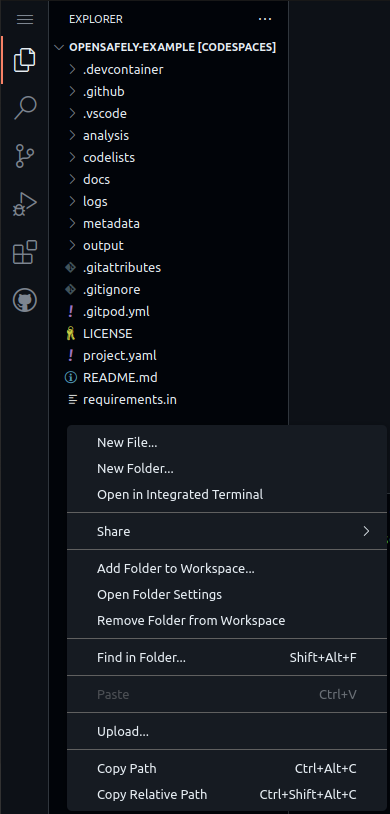This screenshot has width=390, height=814.
Task: Click the EXPLORER panel title
Action: [96, 19]
